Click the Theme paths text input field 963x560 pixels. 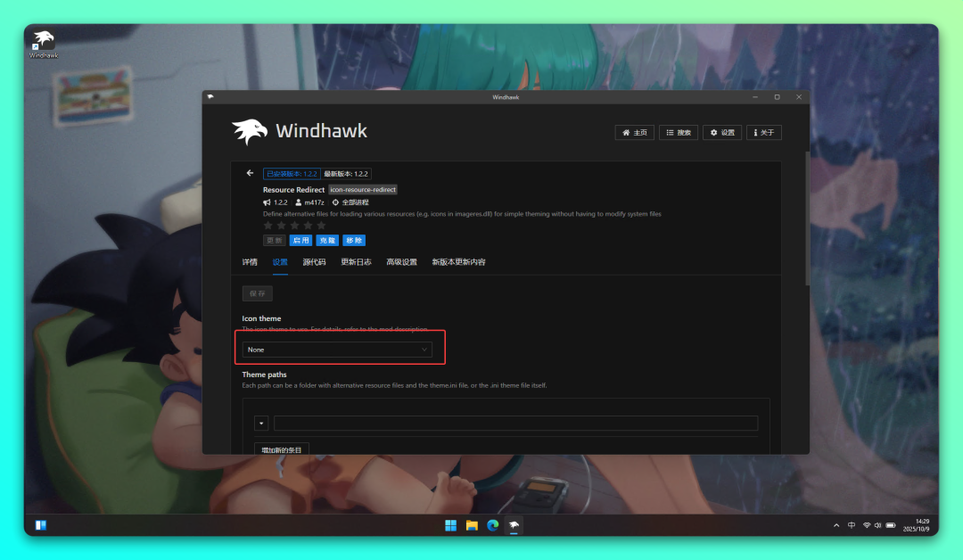[515, 423]
